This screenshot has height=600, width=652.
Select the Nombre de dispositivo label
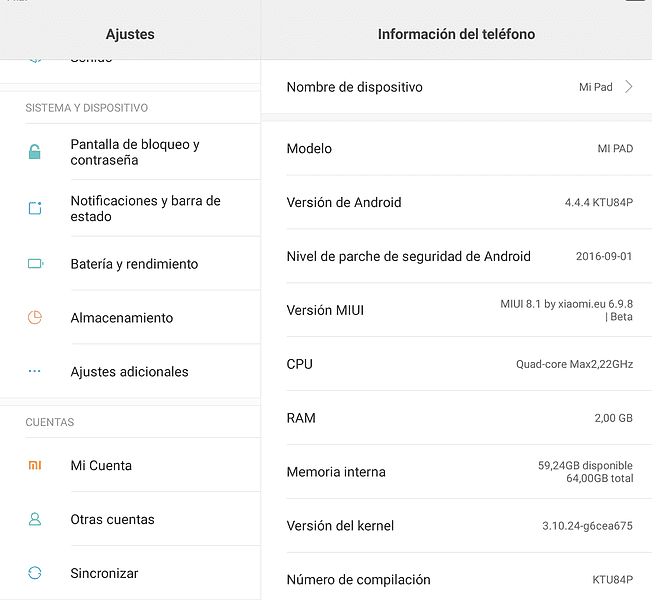(354, 87)
